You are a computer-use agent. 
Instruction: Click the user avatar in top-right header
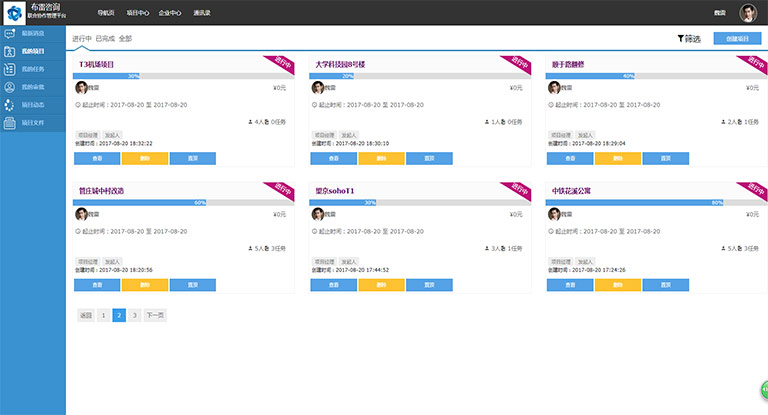click(748, 13)
